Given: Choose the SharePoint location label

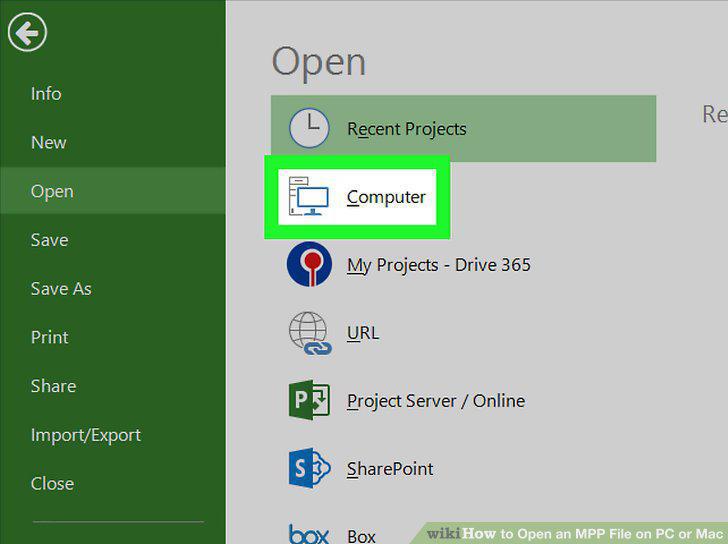Looking at the screenshot, I should click(x=390, y=469).
